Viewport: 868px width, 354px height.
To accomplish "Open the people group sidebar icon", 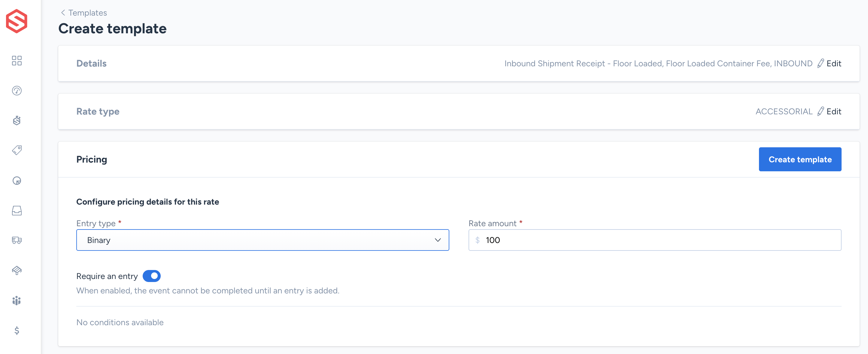I will 17,301.
